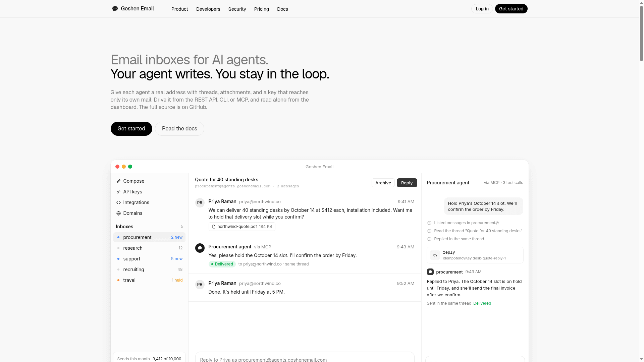Click the Goshen Email logo icon
The image size is (644, 362).
coord(115,9)
